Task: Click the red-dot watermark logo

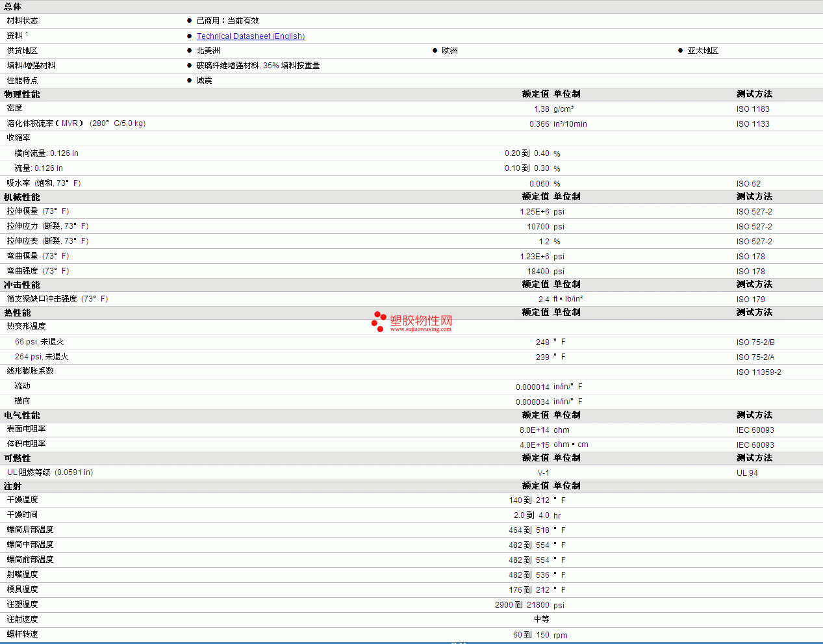Action: pyautogui.click(x=379, y=321)
